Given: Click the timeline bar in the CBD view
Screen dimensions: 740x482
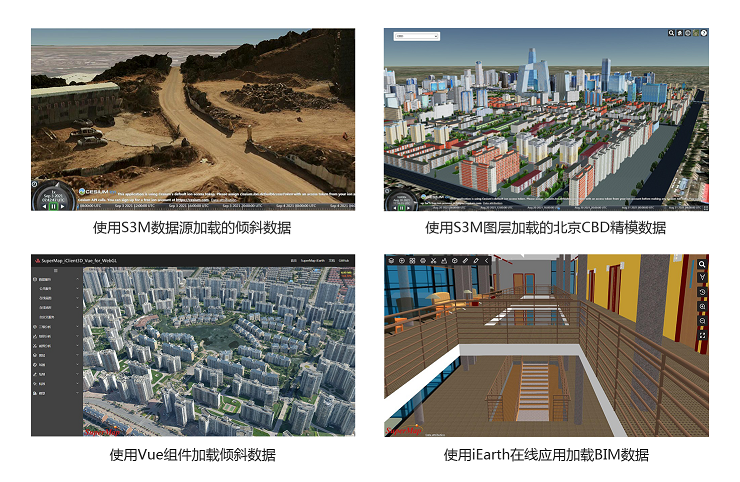Looking at the screenshot, I should 562,207.
